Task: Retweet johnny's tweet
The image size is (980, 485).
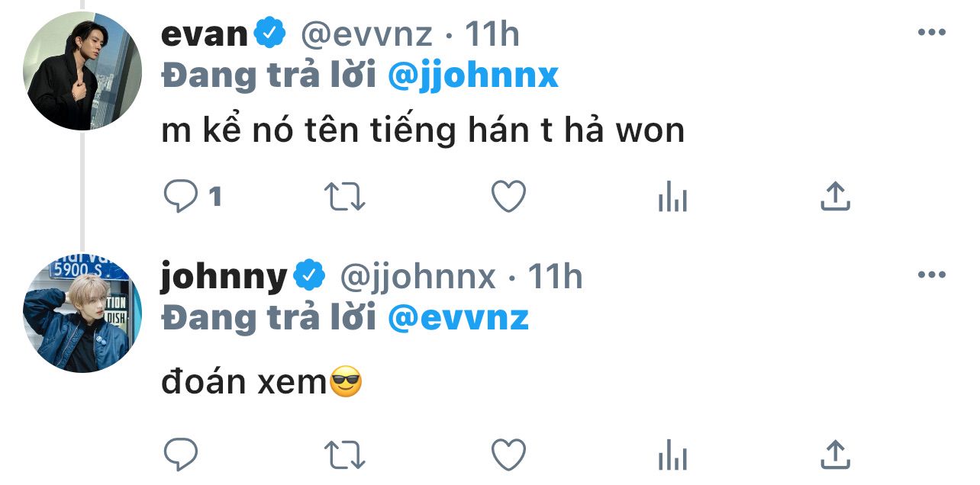Action: [345, 455]
